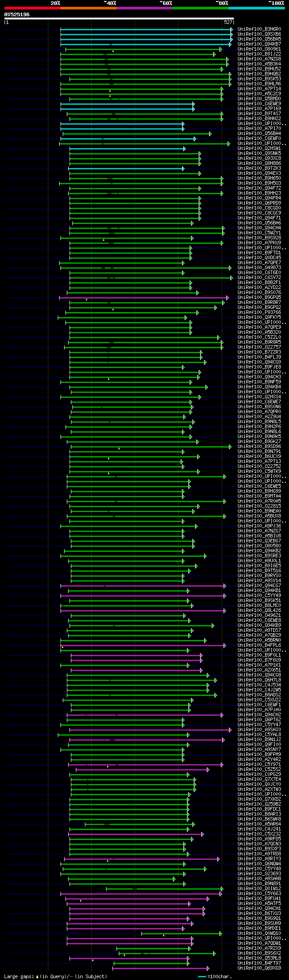Select hit label UniRef100_Q94EX3

(259, 173)
